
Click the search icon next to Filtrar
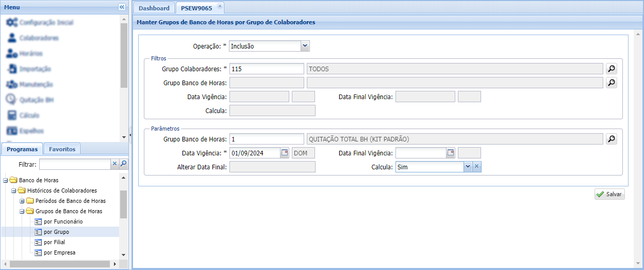tap(124, 164)
